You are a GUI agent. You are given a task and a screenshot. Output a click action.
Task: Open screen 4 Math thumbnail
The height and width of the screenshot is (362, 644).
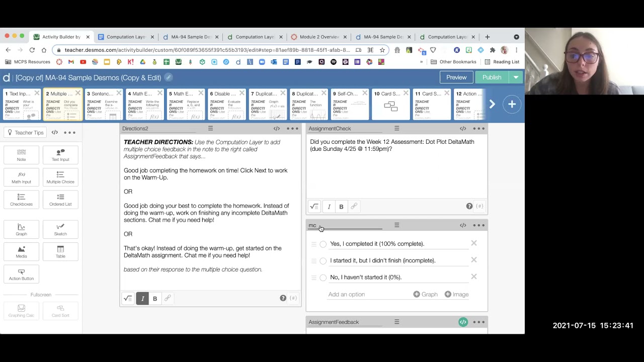(145, 105)
